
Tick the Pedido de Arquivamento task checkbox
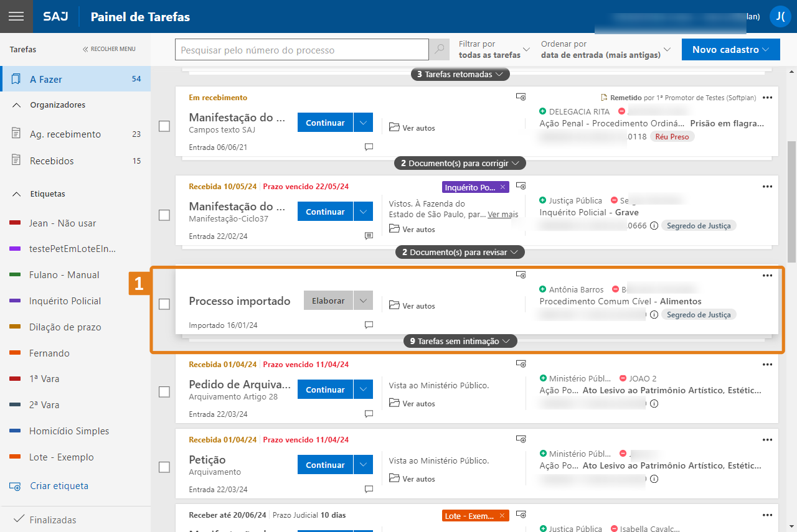tap(164, 392)
